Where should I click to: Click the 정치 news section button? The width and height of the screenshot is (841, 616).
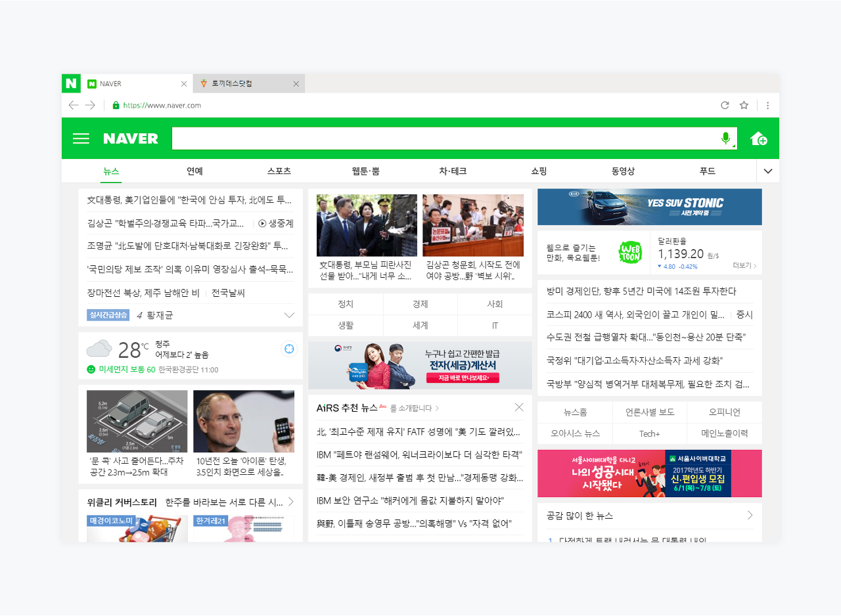tap(346, 304)
